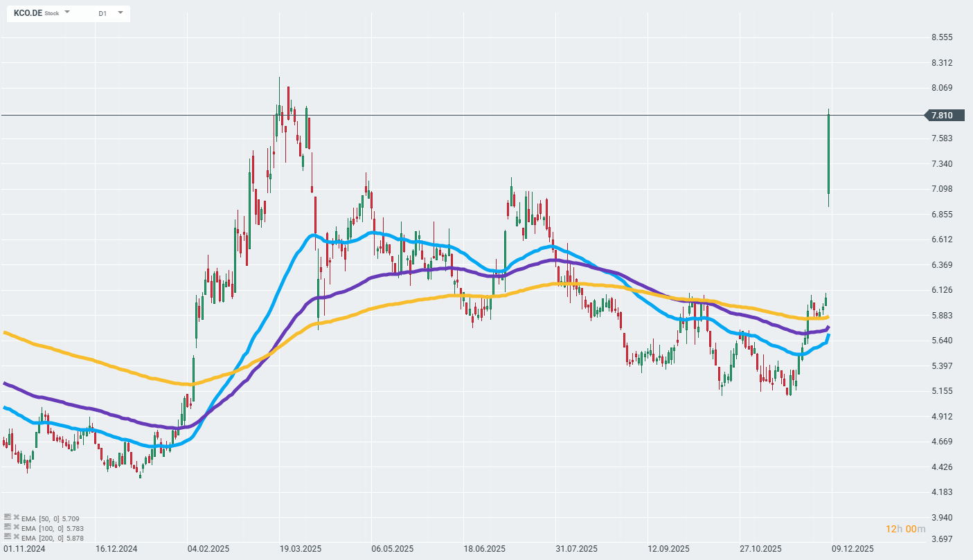The image size is (973, 560).
Task: Click the 7.583 price axis label
Action: coord(943,138)
